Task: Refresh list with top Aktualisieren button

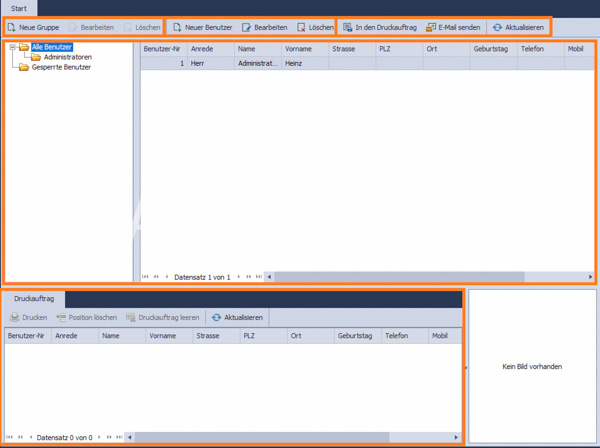Action: (518, 28)
